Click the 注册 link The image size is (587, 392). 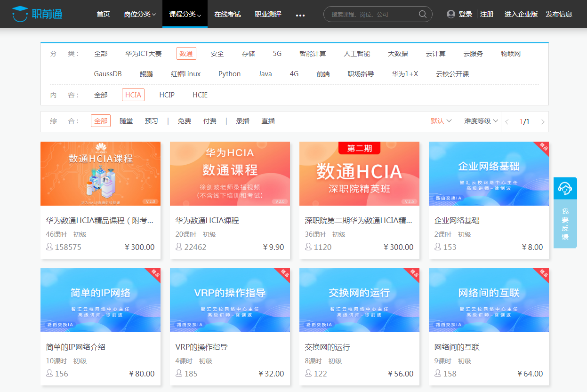click(x=486, y=14)
